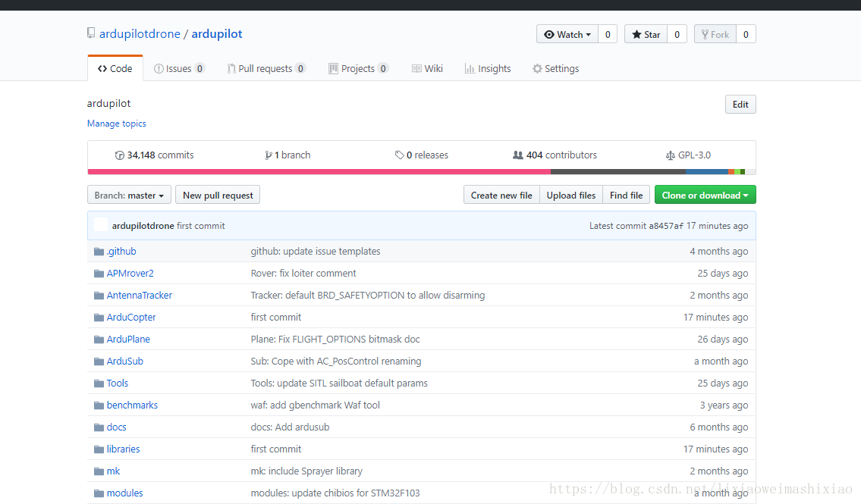
Task: Click the .github folder icon
Action: coord(99,251)
